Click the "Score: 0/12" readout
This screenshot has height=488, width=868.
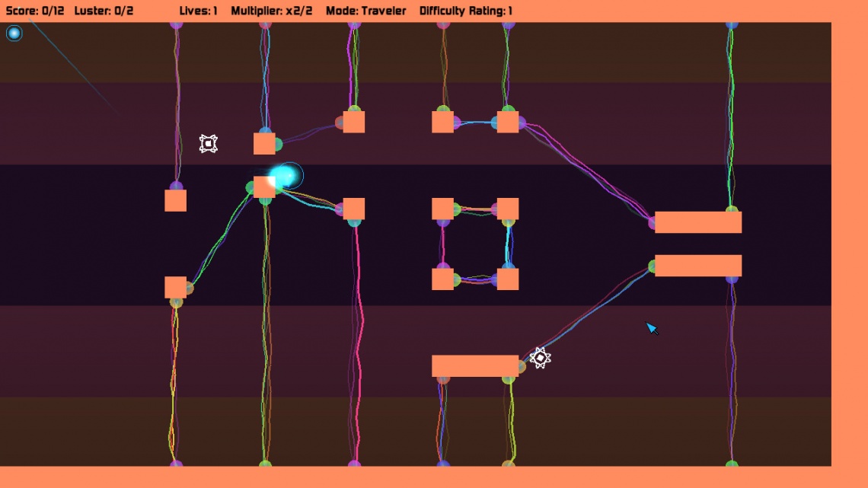(35, 11)
